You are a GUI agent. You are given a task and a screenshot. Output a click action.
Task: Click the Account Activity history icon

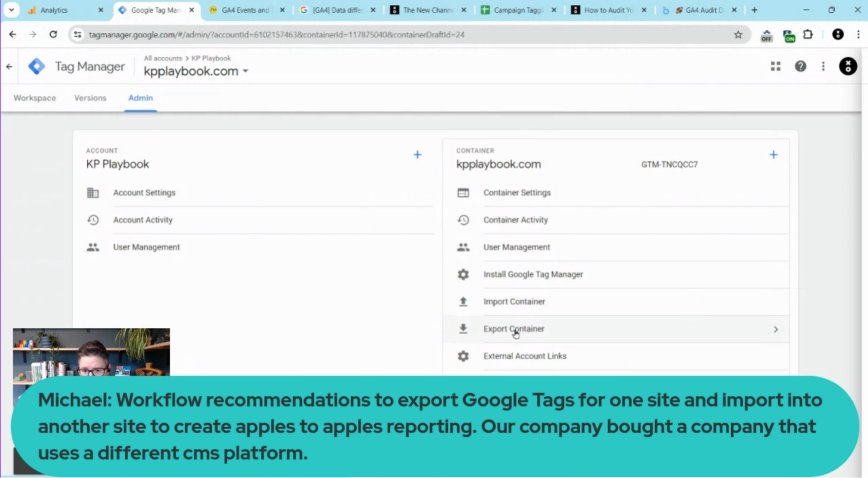93,220
